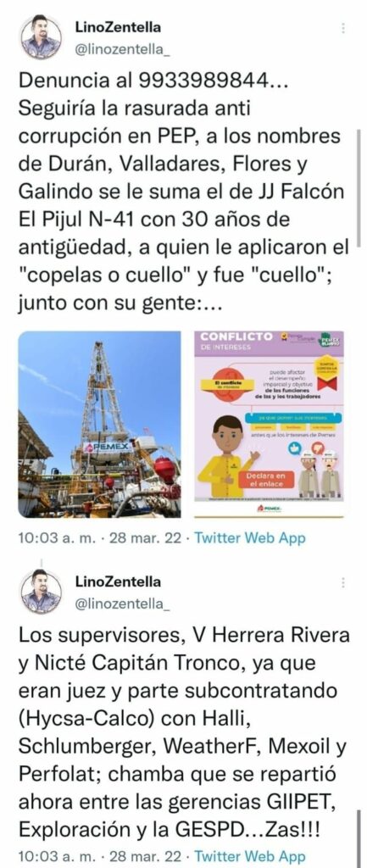Open LinoZentella's profile picture in first tweet
This screenshot has width=367, height=868.
coord(41,37)
